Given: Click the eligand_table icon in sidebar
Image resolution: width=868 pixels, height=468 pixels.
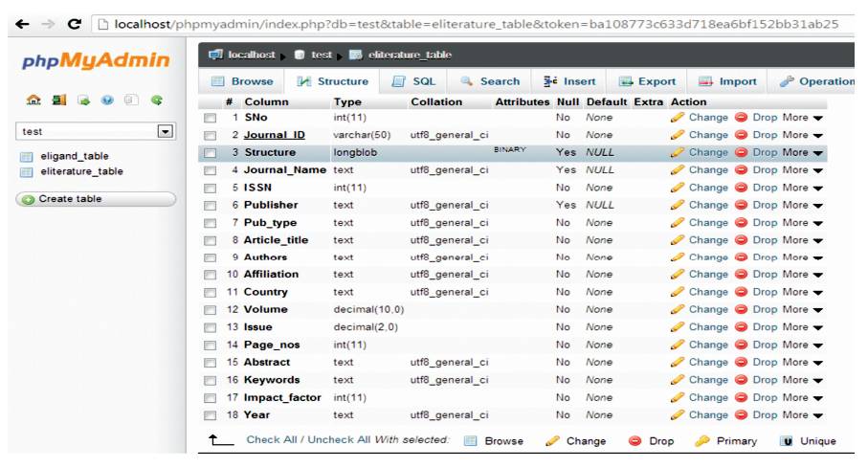Looking at the screenshot, I should click(27, 155).
